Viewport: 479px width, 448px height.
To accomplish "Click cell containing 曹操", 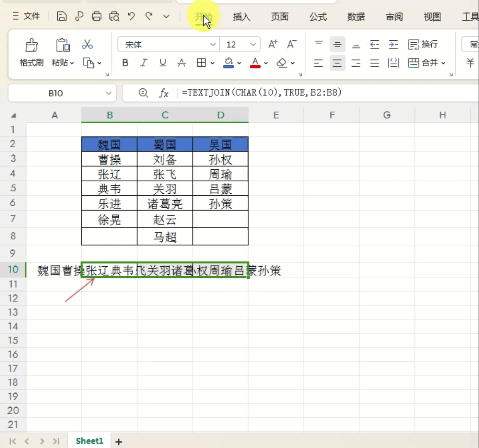I will pyautogui.click(x=109, y=159).
